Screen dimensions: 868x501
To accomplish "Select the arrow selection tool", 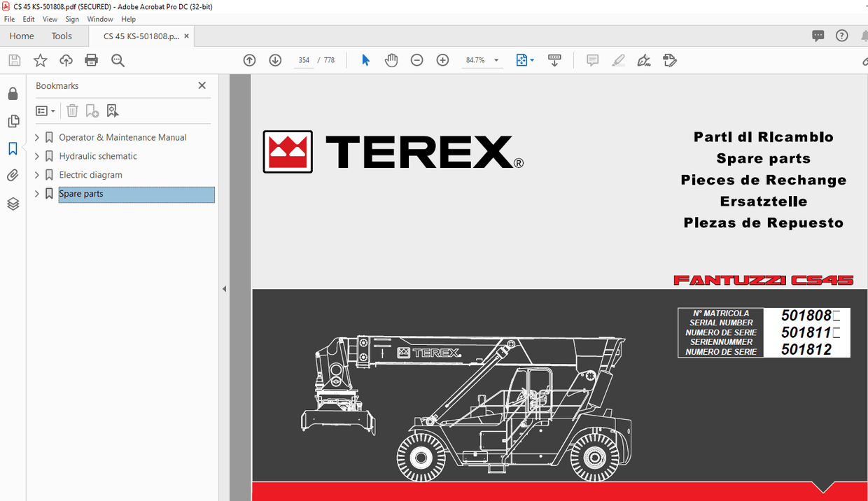I will pos(365,60).
